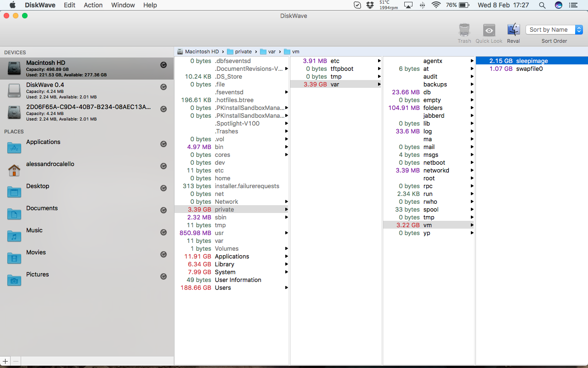This screenshot has width=588, height=368.
Task: Refresh the alessandrocalello home place
Action: point(163,166)
